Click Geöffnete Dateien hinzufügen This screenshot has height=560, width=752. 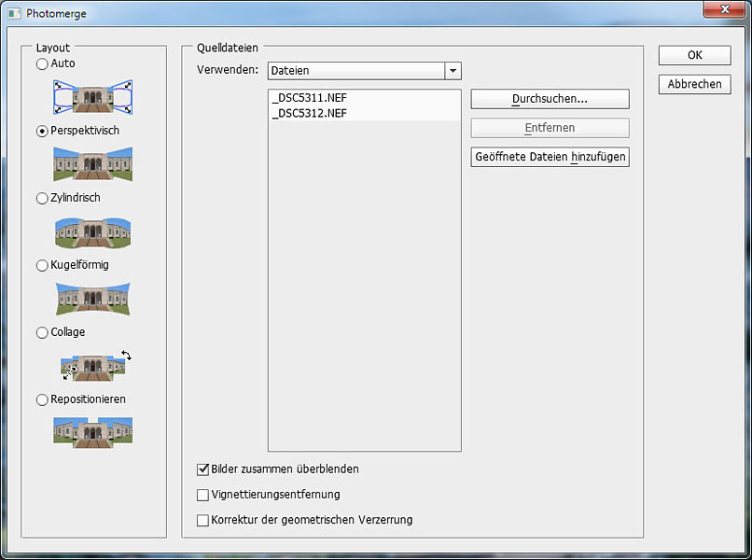pyautogui.click(x=550, y=157)
